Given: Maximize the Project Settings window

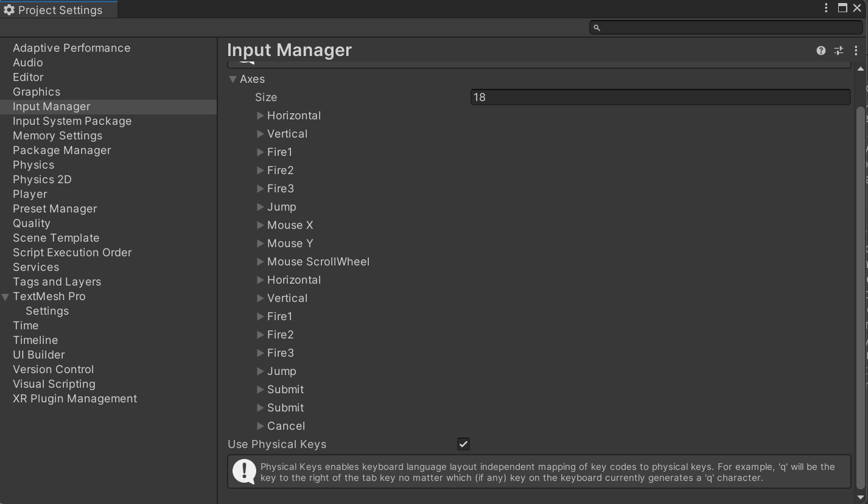Looking at the screenshot, I should click(x=842, y=8).
